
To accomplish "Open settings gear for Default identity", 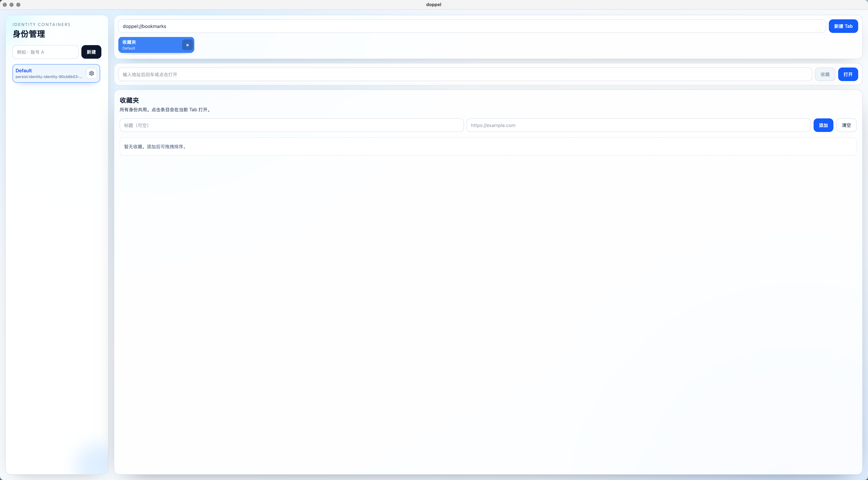I will 91,73.
